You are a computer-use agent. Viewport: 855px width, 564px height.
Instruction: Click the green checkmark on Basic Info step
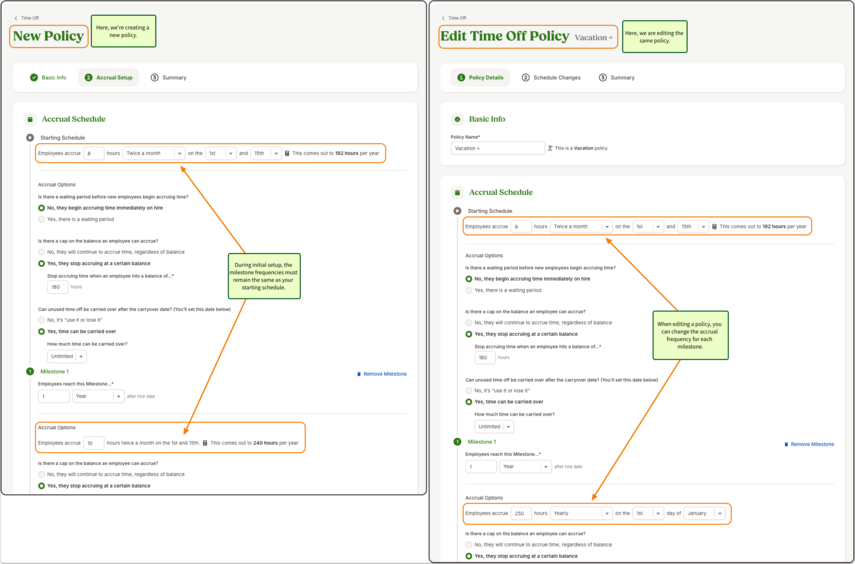(x=34, y=77)
